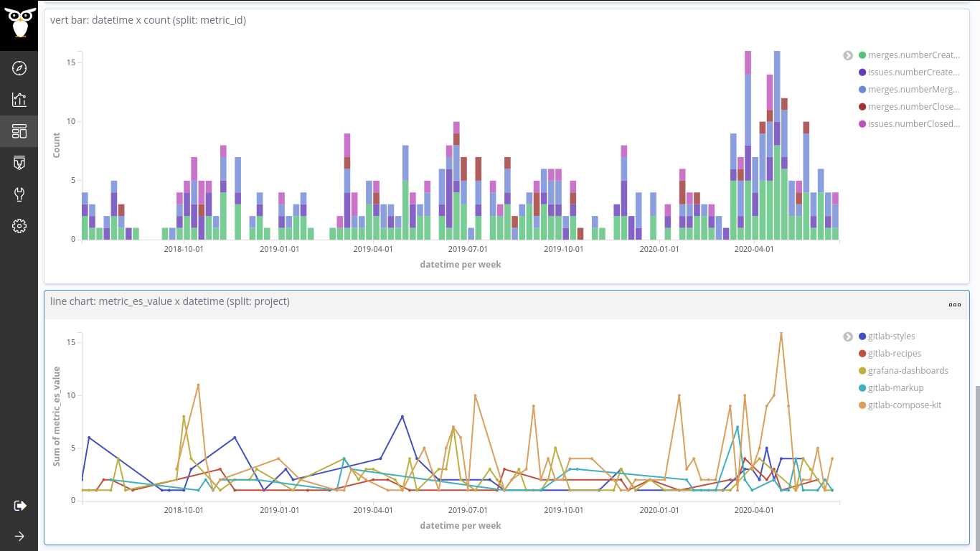Viewport: 980px width, 551px height.
Task: Open Timelion shield icon in sidebar
Action: [19, 163]
